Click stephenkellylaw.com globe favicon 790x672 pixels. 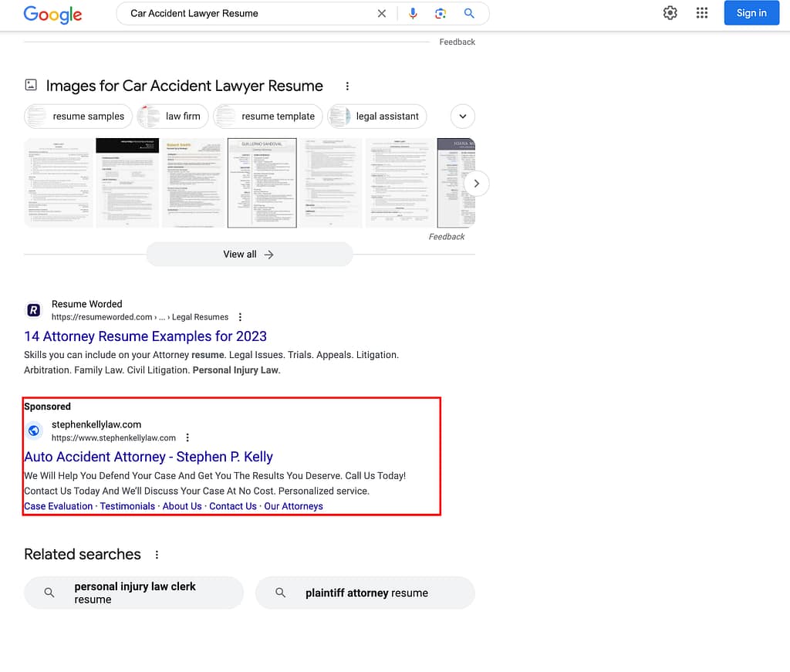[x=34, y=431]
